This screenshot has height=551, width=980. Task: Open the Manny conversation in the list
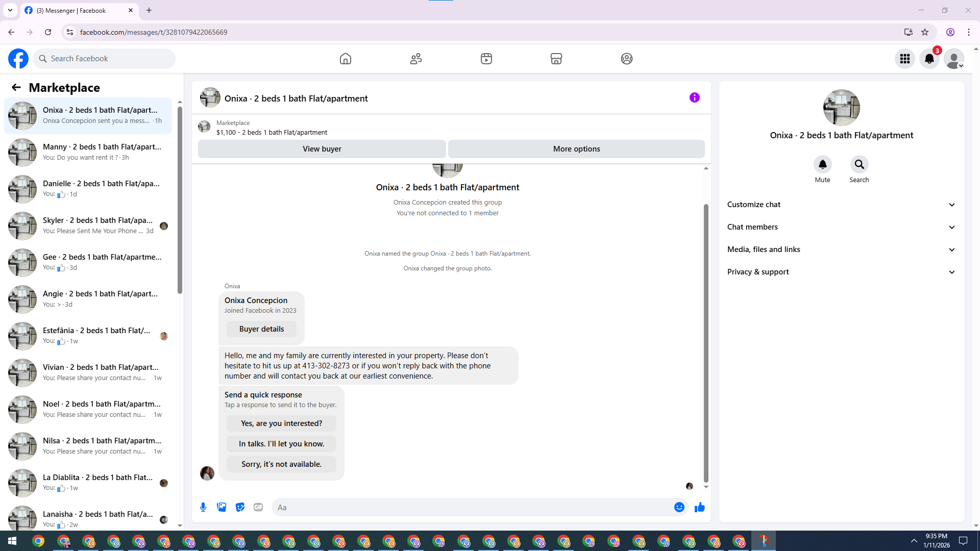(x=88, y=152)
